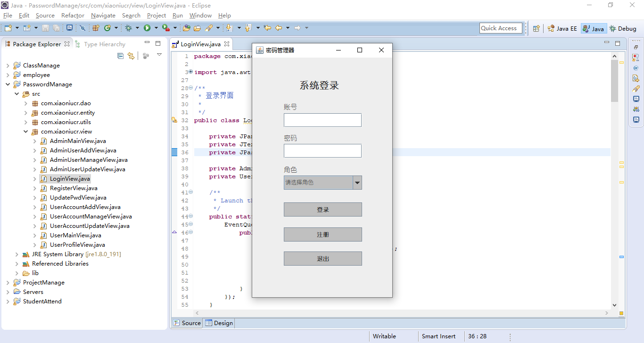Minimize the Package Explorer view
Viewport: 644px width, 343px height.
(147, 43)
